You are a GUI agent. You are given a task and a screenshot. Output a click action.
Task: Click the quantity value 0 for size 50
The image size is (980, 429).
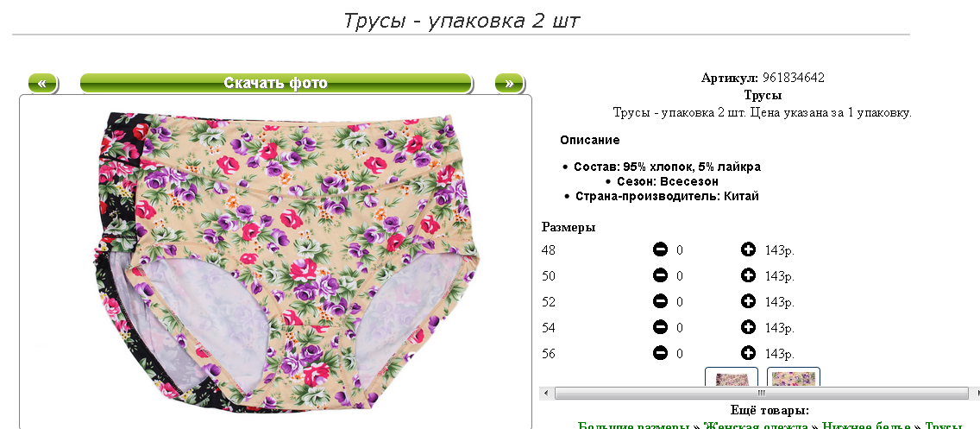tap(680, 276)
